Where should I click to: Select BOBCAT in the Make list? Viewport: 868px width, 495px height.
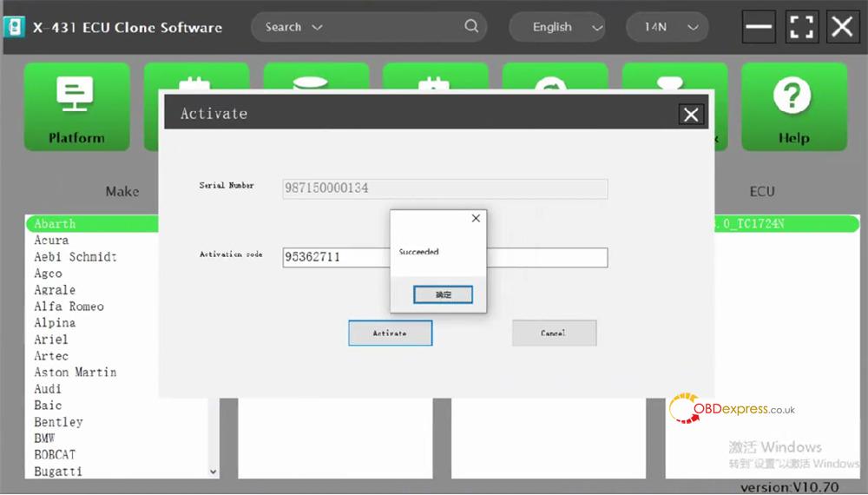click(x=54, y=454)
